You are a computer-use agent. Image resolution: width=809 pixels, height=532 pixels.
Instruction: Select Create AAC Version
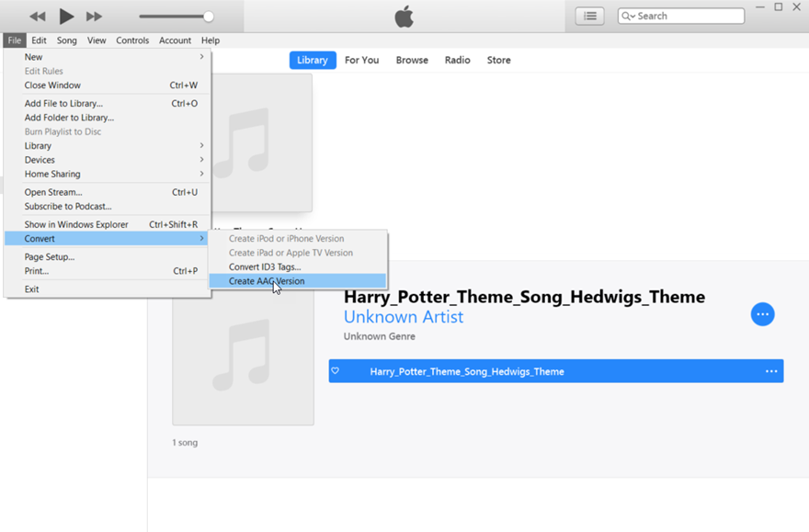tap(298, 281)
